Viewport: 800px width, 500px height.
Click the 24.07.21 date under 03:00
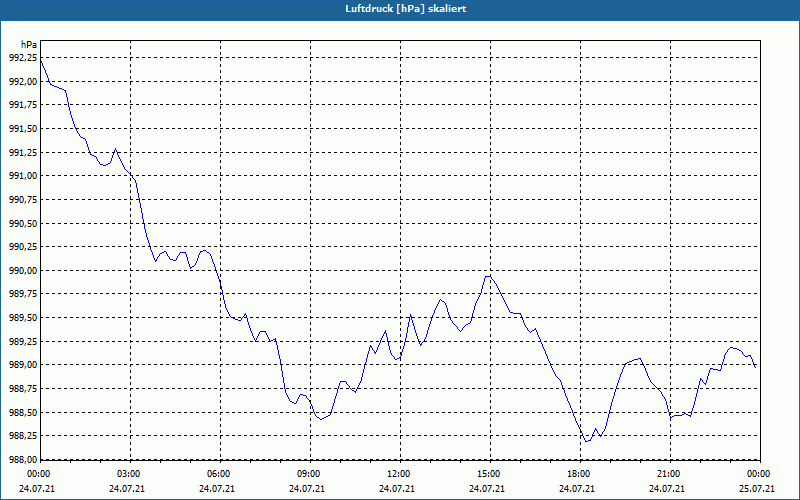point(127,489)
